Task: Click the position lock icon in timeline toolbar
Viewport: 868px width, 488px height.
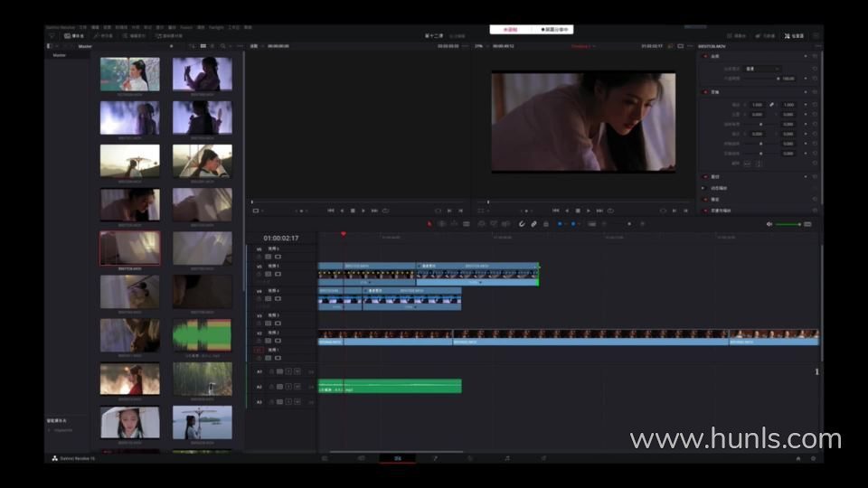Action: coord(545,223)
